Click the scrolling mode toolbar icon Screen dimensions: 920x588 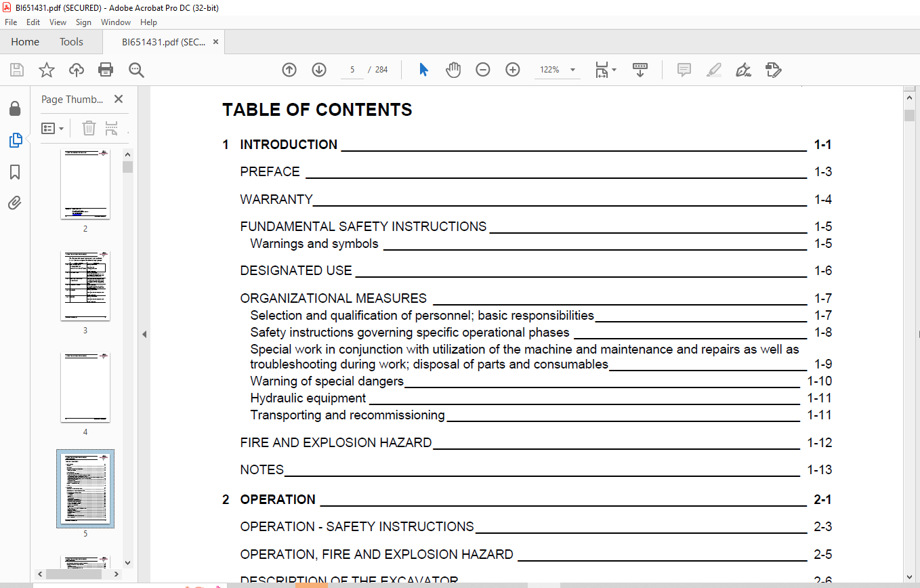tap(640, 70)
